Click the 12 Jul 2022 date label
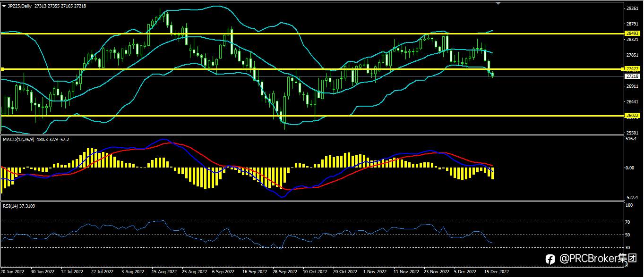The image size is (644, 277). coord(73,272)
